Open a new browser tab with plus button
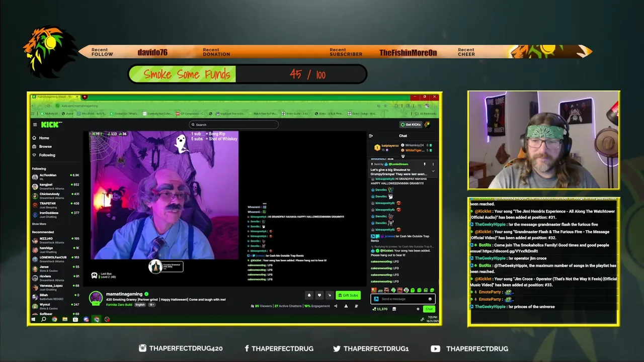Screen dimensions: 644x362 (x=85, y=97)
